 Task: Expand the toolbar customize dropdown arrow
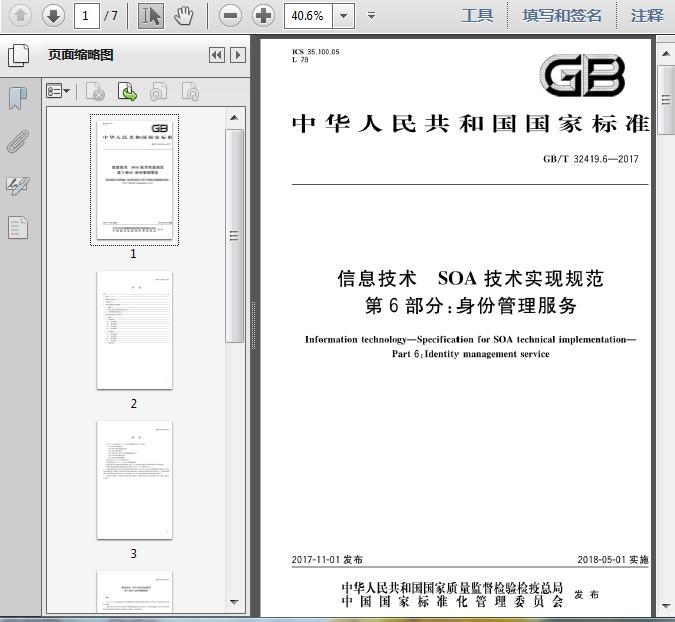371,16
